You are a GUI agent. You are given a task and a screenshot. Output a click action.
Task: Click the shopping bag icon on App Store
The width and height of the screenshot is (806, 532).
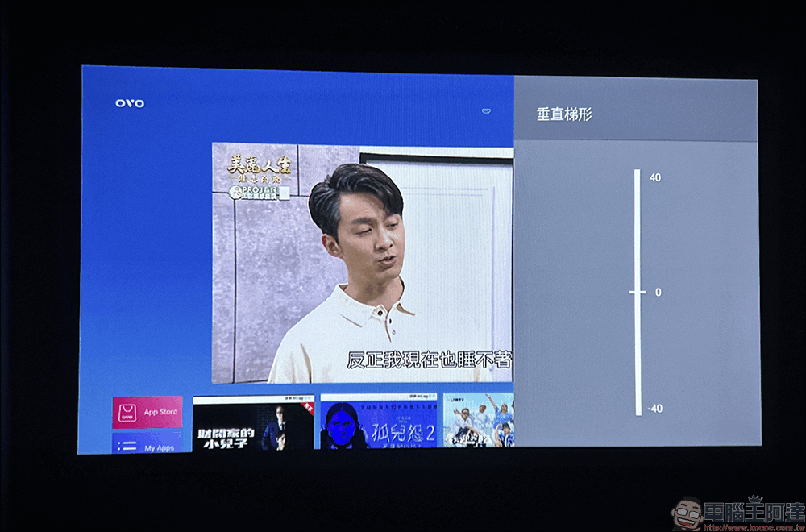[127, 412]
